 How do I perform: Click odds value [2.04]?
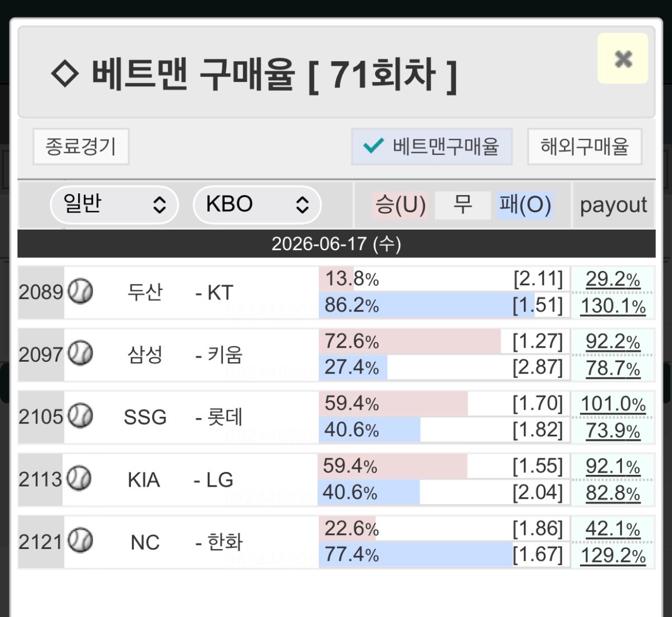[x=538, y=493]
